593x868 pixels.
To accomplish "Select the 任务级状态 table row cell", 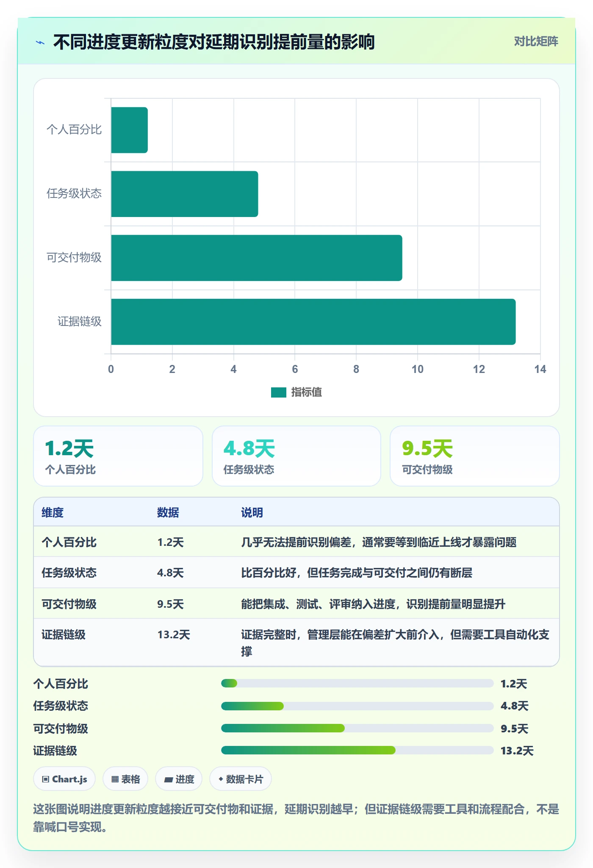I will (69, 573).
